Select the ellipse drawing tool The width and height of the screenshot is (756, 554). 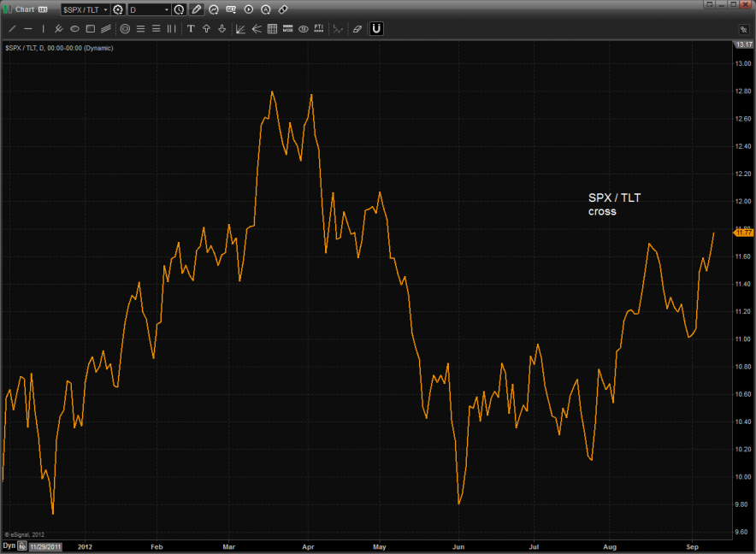pos(74,29)
